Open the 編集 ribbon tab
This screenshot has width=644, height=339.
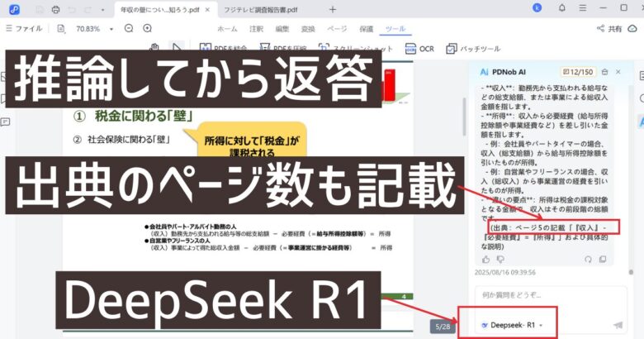click(x=282, y=29)
